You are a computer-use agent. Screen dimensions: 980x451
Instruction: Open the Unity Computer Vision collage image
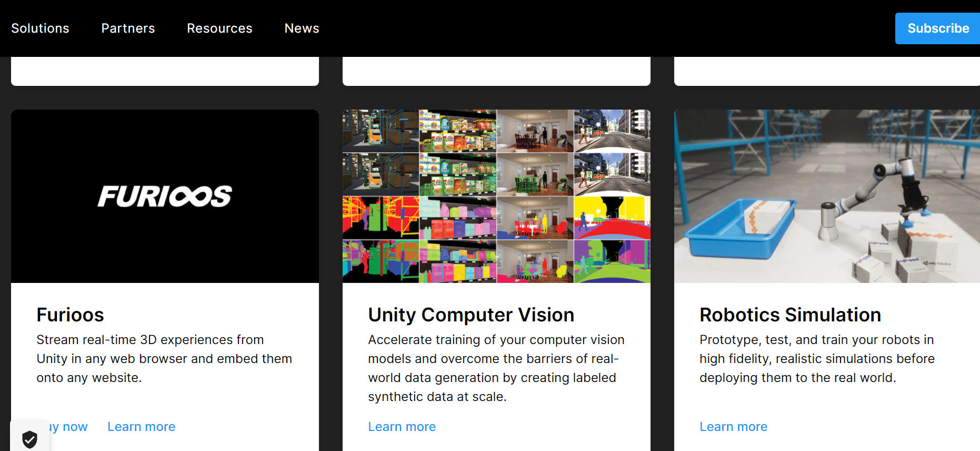point(496,196)
